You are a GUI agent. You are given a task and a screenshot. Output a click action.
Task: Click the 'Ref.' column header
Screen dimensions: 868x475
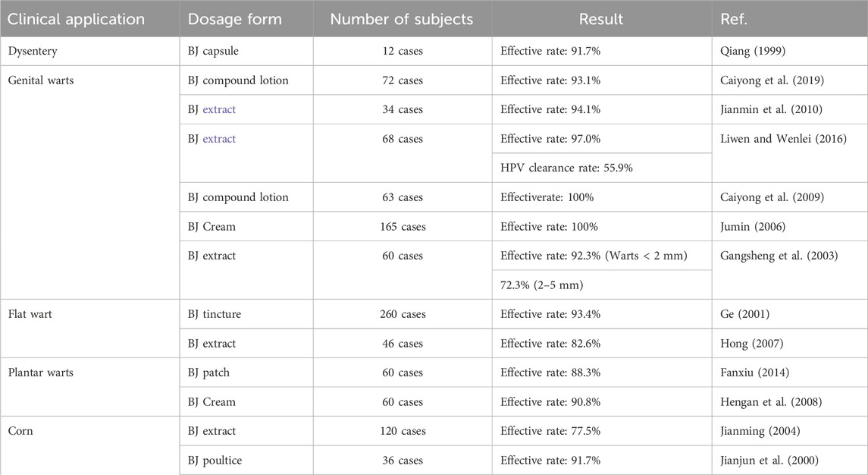(734, 20)
